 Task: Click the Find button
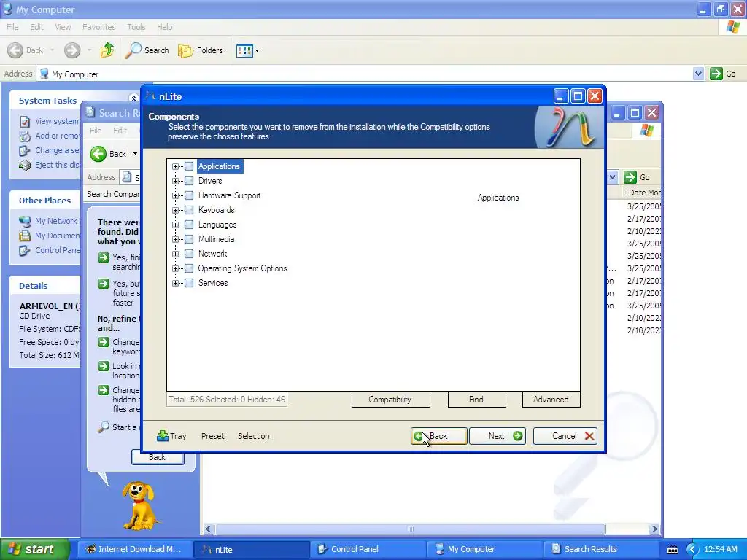(476, 400)
